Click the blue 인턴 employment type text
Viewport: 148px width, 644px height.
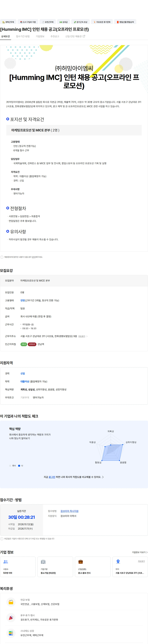click(23, 300)
